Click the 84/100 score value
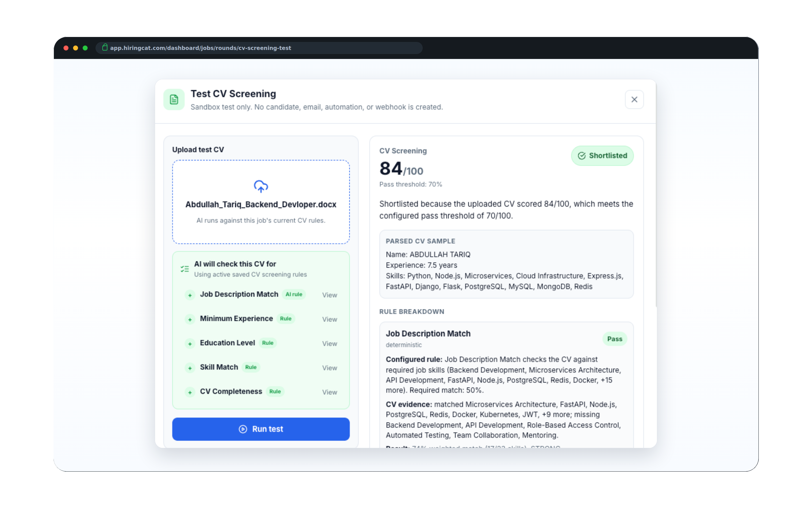This screenshot has height=508, width=812. click(x=401, y=169)
